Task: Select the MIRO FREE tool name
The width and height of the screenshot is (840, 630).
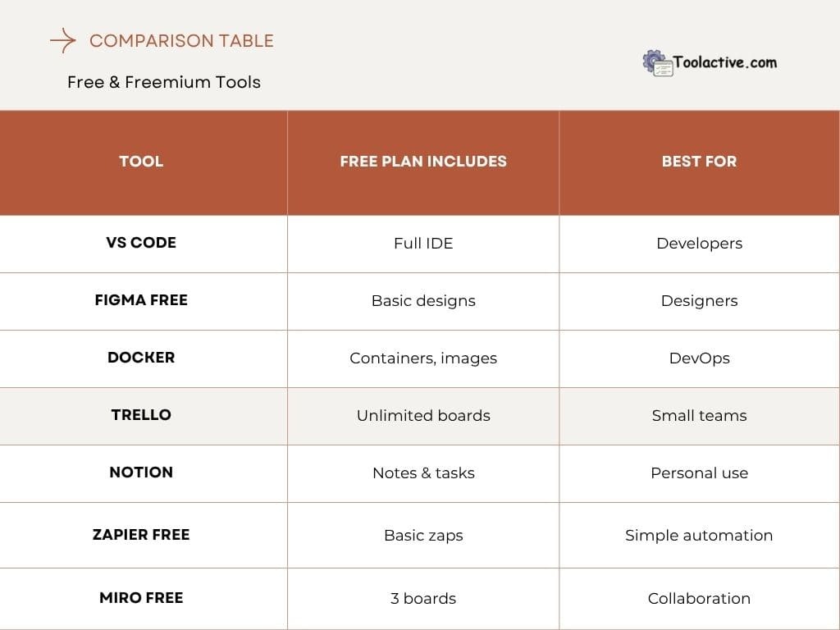Action: pyautogui.click(x=141, y=598)
